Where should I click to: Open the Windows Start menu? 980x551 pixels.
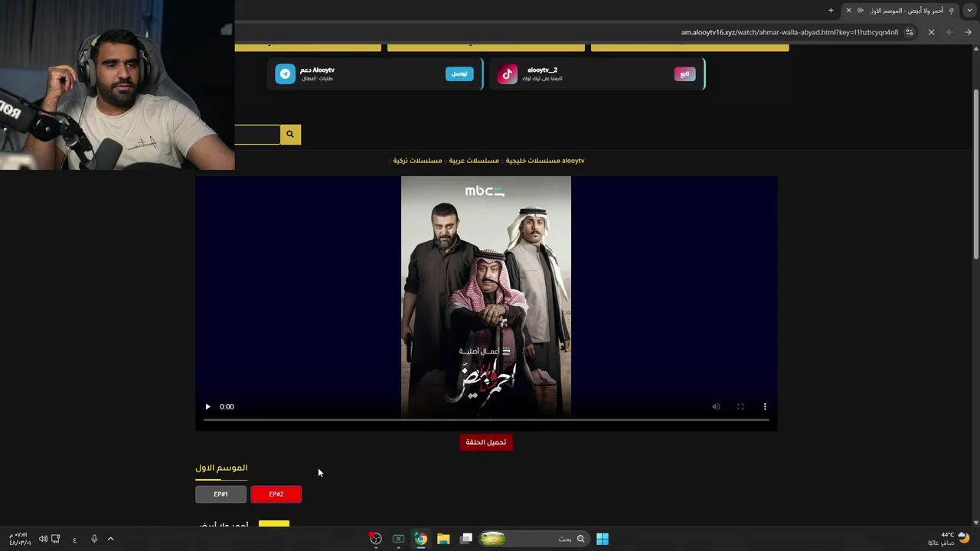[603, 539]
